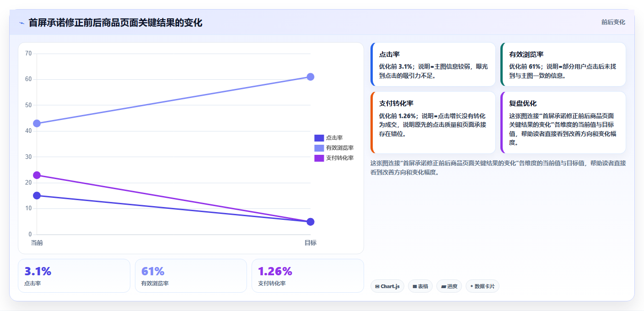Click the page title 首屏承诺修正前后商品页面关键结果的变化
Screen dimensions: 644x311
click(x=115, y=22)
